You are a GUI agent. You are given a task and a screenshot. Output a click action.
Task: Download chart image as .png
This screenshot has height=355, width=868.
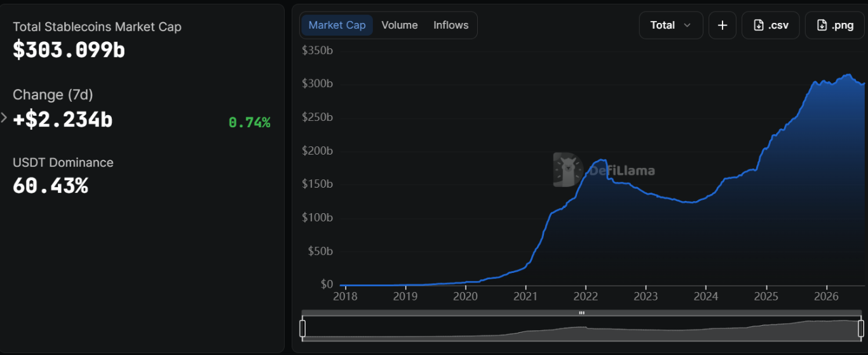[835, 25]
